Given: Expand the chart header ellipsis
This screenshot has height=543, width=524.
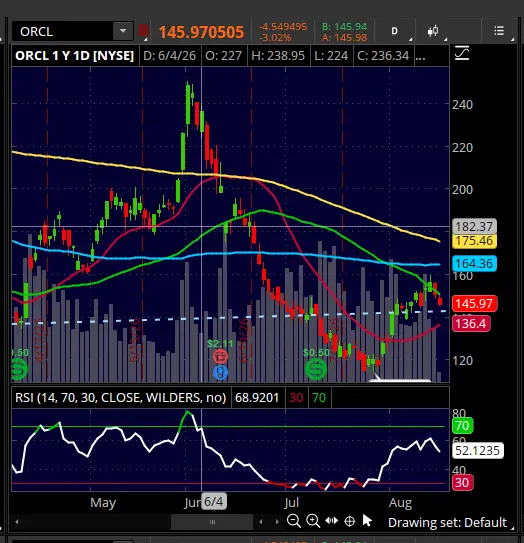Looking at the screenshot, I should pyautogui.click(x=420, y=56).
